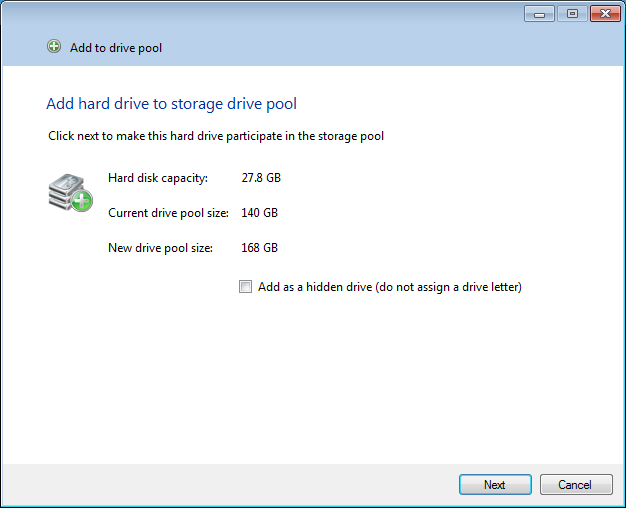Select the 'New drive pool size' label
The height and width of the screenshot is (508, 626).
point(160,248)
